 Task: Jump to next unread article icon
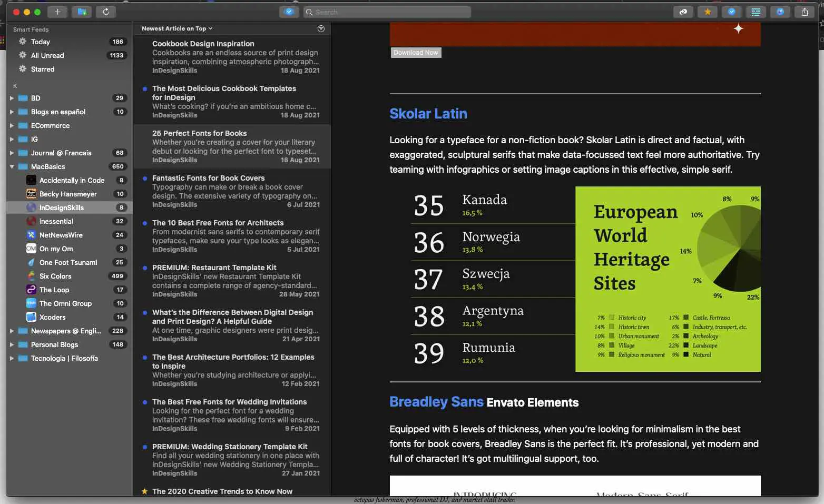(x=683, y=12)
